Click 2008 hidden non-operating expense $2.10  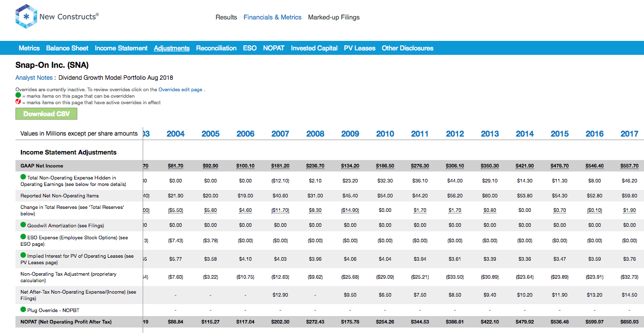[315, 180]
